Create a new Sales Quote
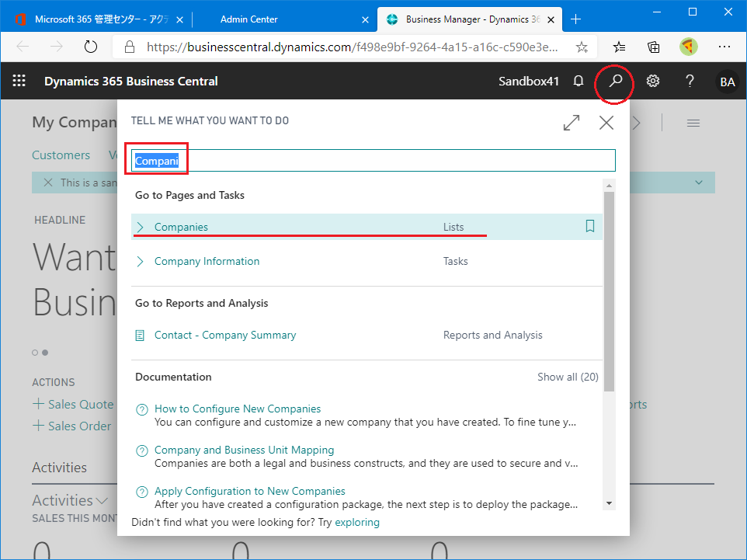This screenshot has height=560, width=747. coord(73,404)
